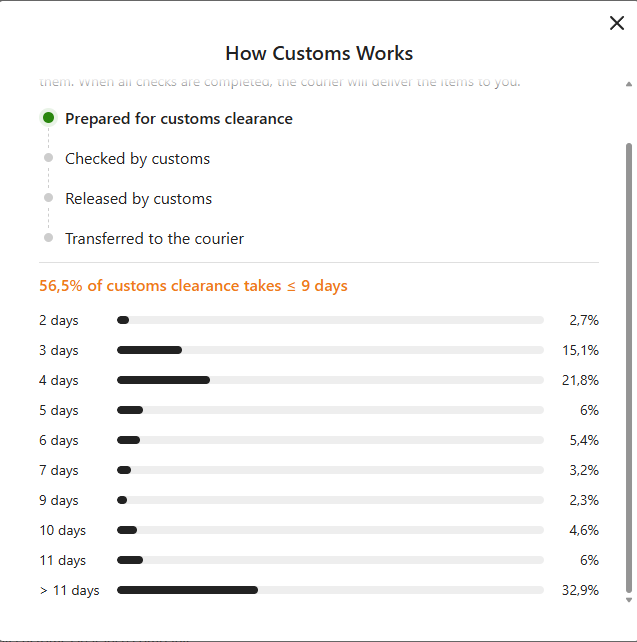The height and width of the screenshot is (642, 637).
Task: Click the 3 days progress bar
Action: [x=330, y=350]
